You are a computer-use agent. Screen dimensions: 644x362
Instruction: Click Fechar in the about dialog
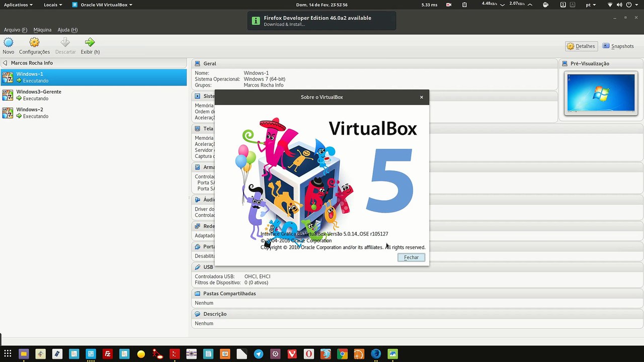[411, 257]
